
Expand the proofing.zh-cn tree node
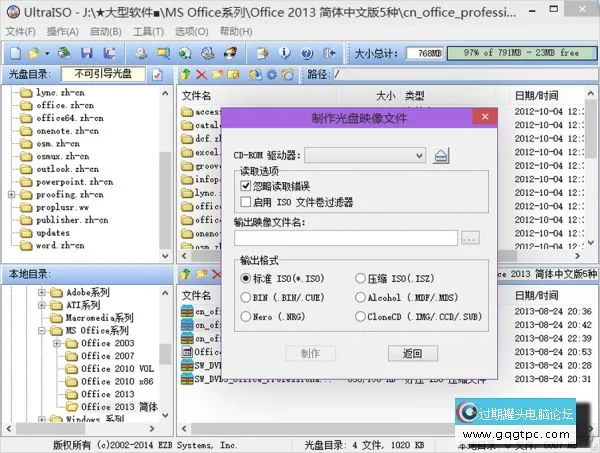click(11, 194)
